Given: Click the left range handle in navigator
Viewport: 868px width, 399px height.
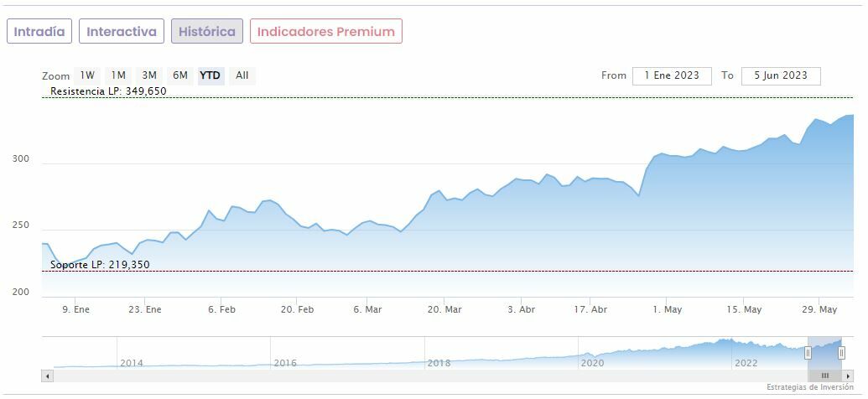Looking at the screenshot, I should [x=808, y=353].
